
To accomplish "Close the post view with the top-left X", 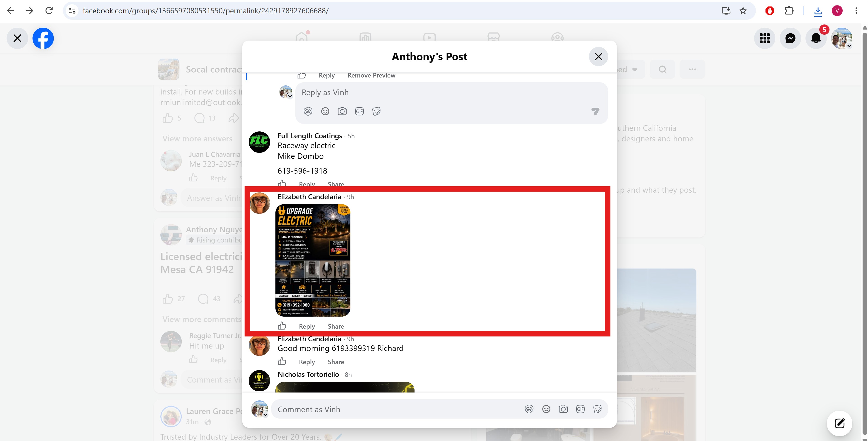I will point(17,38).
